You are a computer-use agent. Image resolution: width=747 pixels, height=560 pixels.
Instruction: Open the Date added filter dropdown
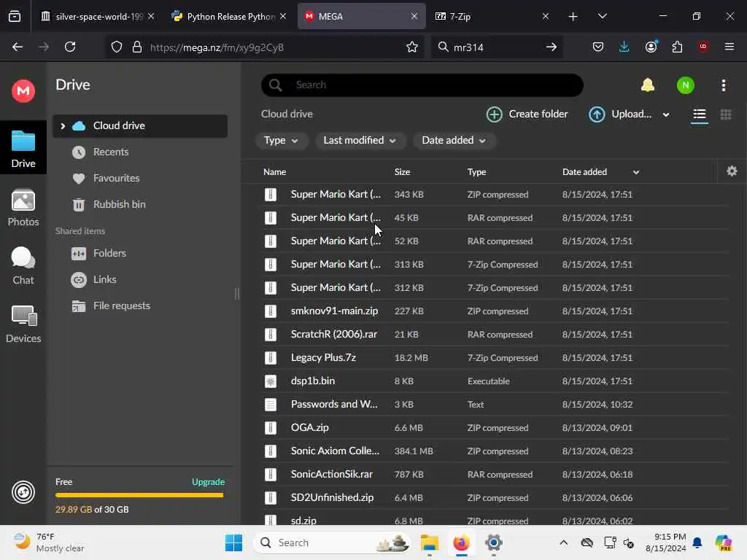tap(454, 141)
